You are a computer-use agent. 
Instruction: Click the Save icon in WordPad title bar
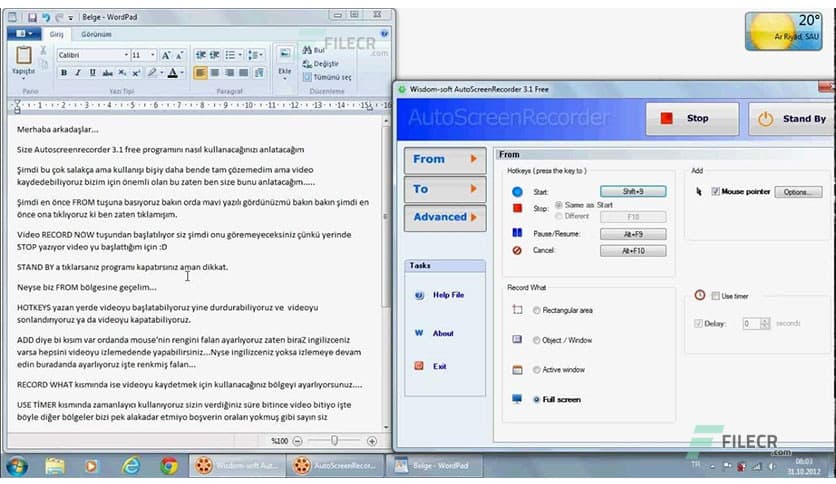click(32, 18)
